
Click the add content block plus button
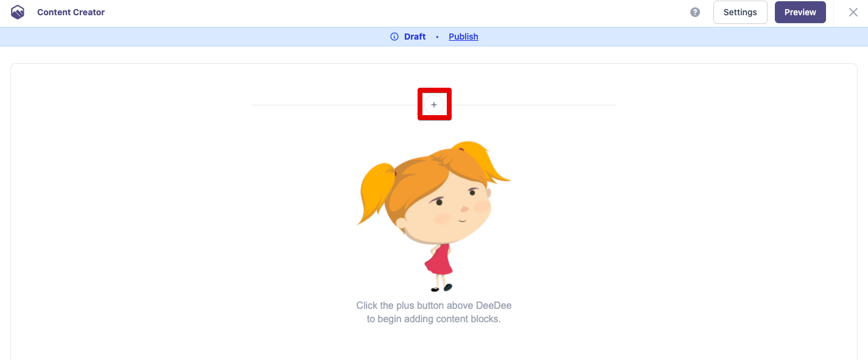tap(434, 105)
